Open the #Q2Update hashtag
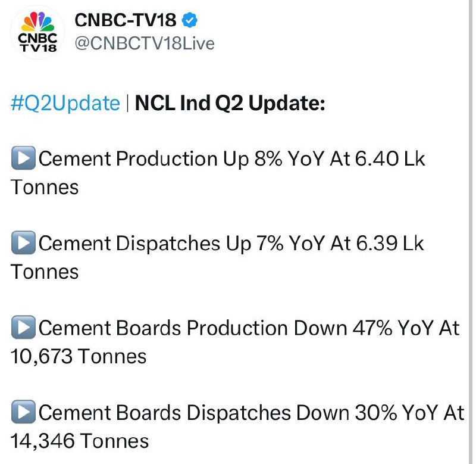Viewport: 476px width, 464px height. [x=65, y=103]
